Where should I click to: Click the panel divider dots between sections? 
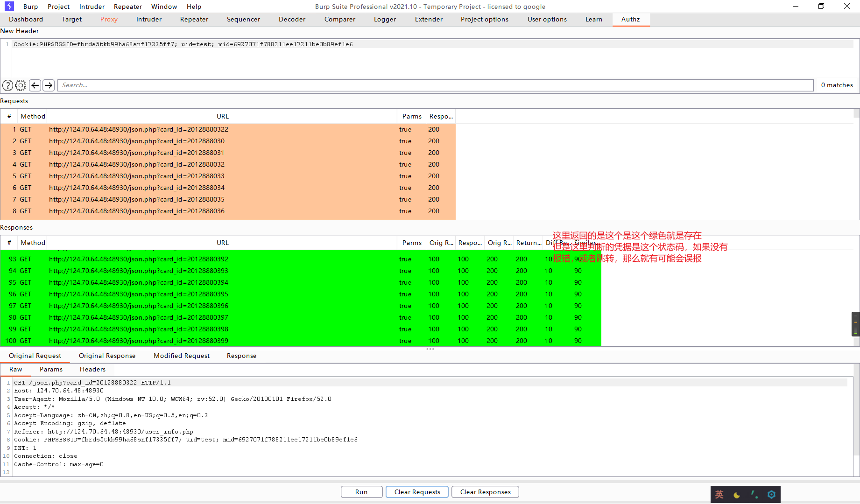430,349
